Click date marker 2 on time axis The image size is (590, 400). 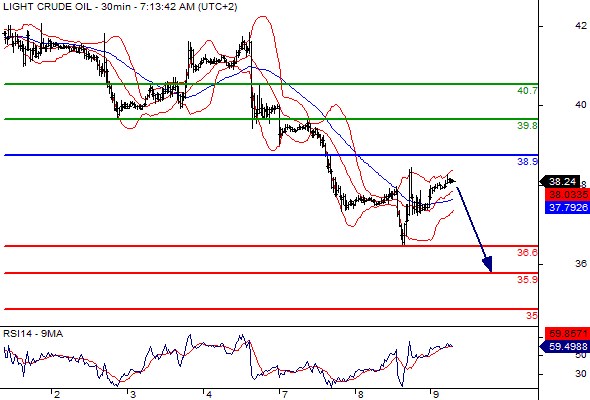(57, 395)
